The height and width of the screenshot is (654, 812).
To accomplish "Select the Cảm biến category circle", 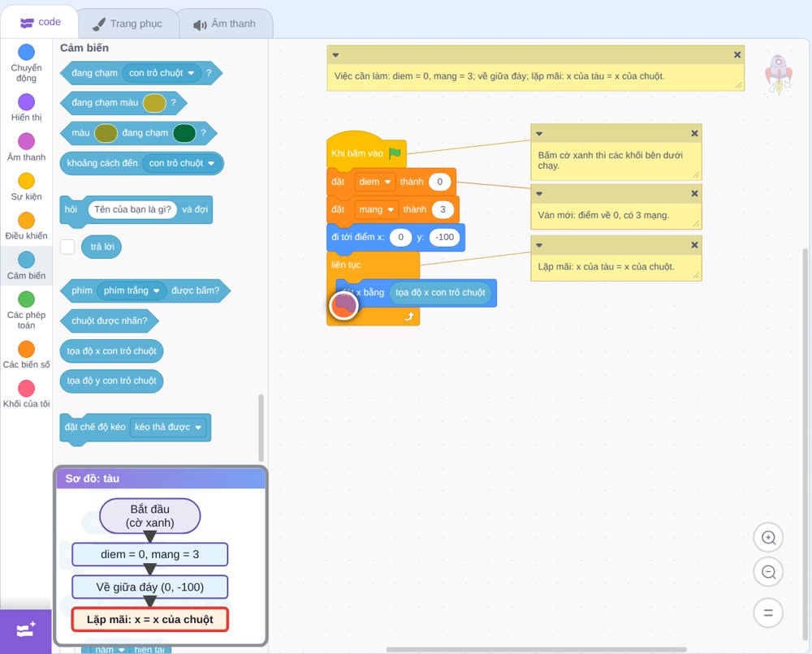I will pos(26,260).
